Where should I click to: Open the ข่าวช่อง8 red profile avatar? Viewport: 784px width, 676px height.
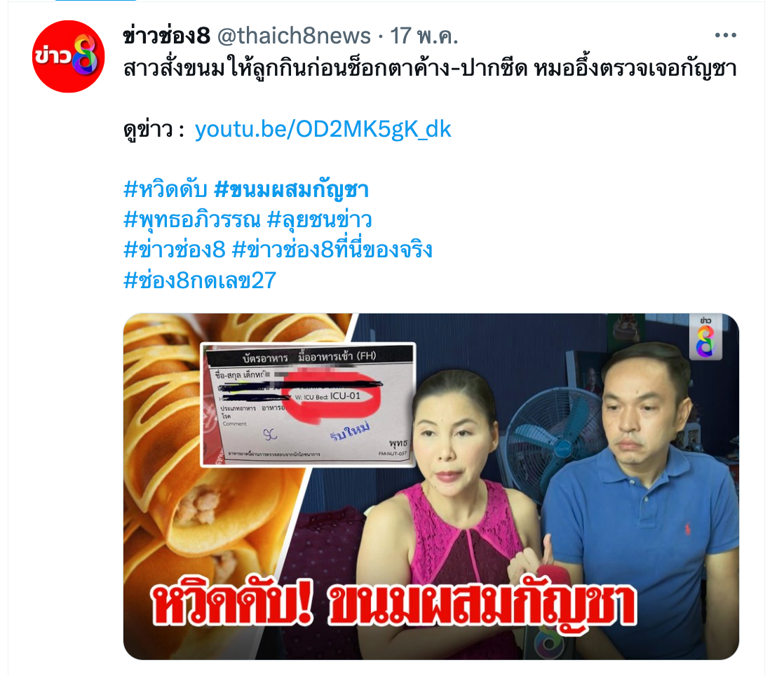(x=69, y=57)
